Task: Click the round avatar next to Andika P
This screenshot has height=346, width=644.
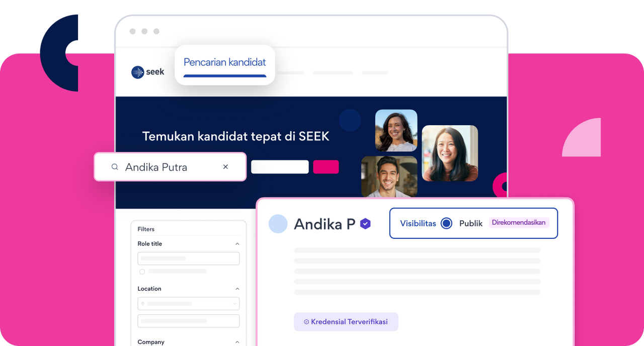Action: pyautogui.click(x=278, y=224)
